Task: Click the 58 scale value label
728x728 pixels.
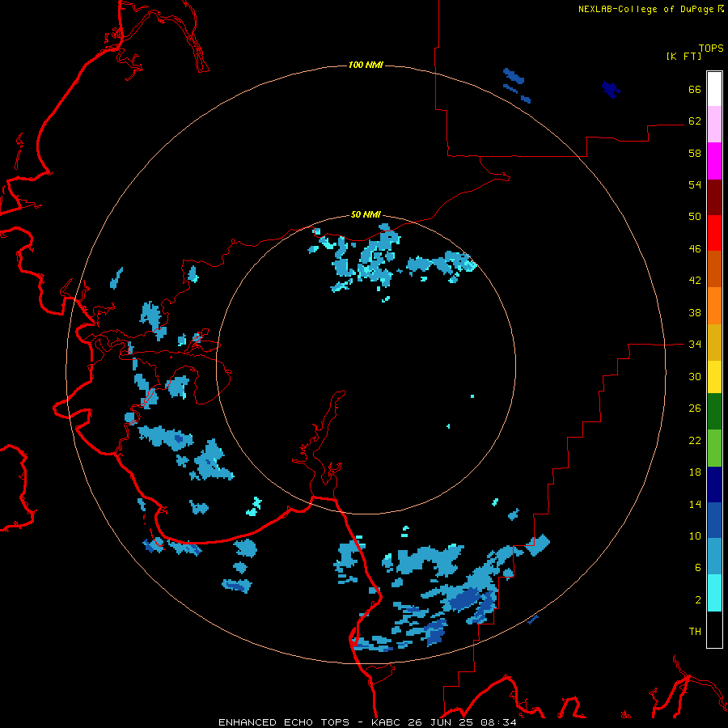Action: click(x=695, y=153)
